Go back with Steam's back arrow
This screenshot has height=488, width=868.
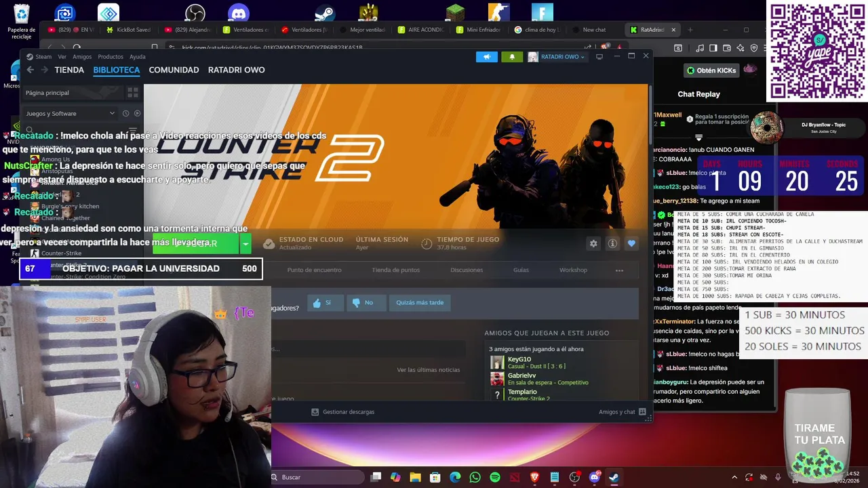point(30,70)
